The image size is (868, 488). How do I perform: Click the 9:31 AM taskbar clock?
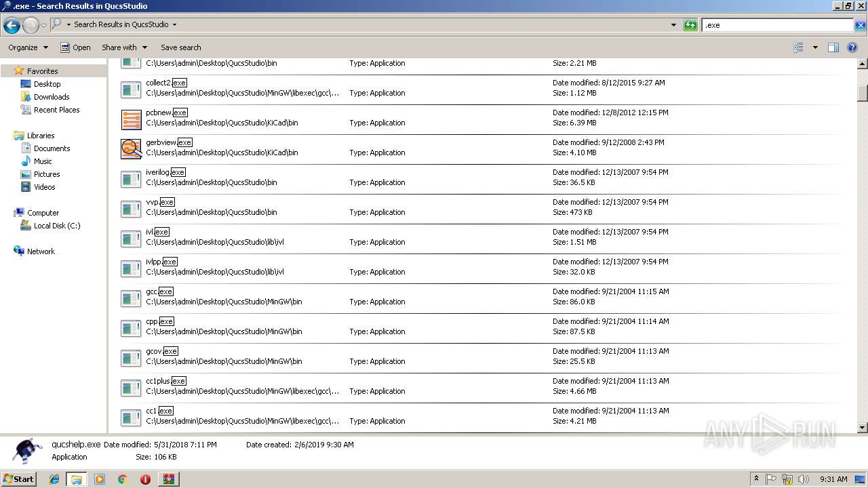(x=833, y=479)
